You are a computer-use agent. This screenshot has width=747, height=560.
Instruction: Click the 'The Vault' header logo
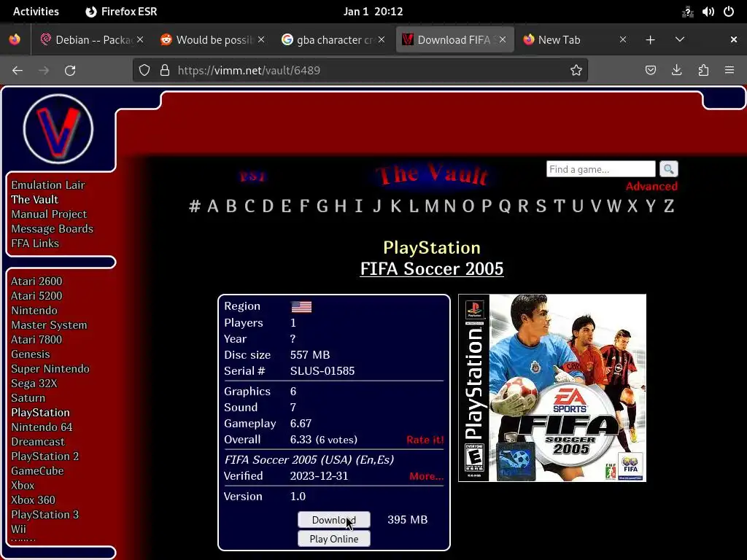click(x=432, y=174)
